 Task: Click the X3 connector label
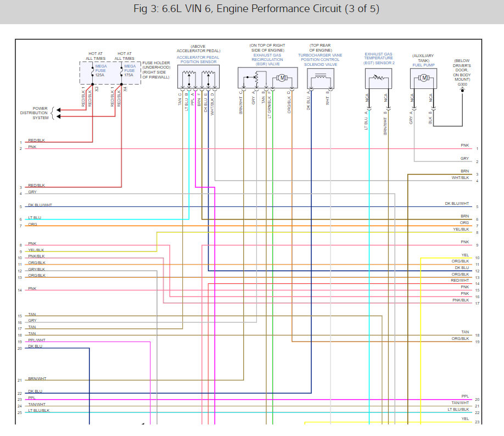point(97,89)
